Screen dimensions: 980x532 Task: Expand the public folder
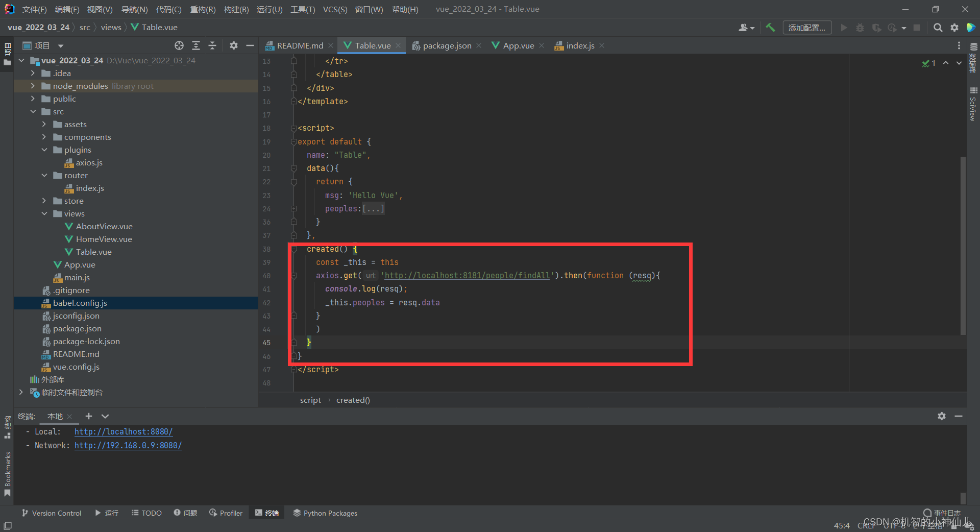(x=33, y=99)
